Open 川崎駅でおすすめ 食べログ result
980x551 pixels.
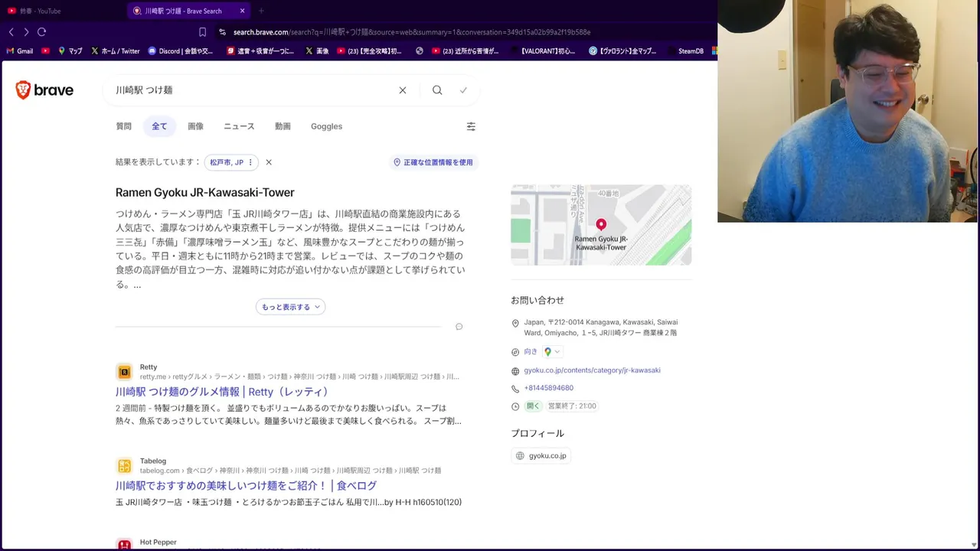click(x=246, y=486)
